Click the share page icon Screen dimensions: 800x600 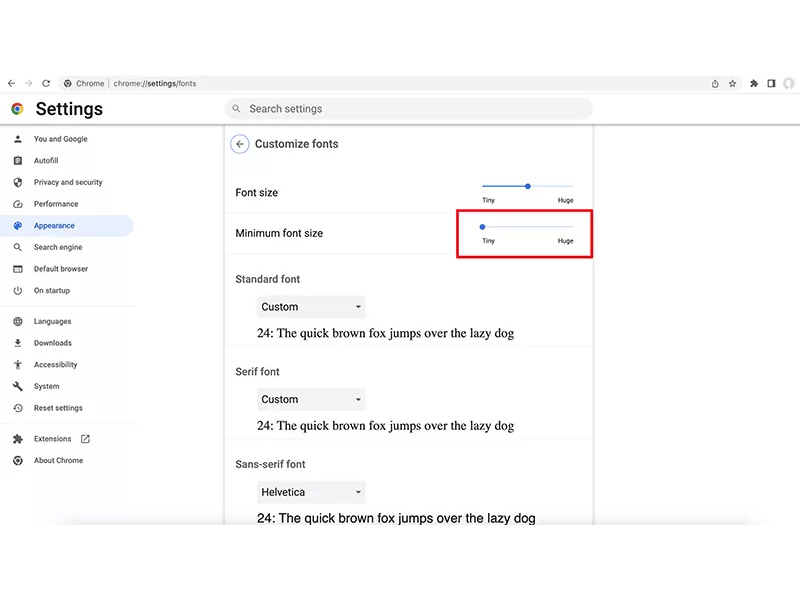715,84
